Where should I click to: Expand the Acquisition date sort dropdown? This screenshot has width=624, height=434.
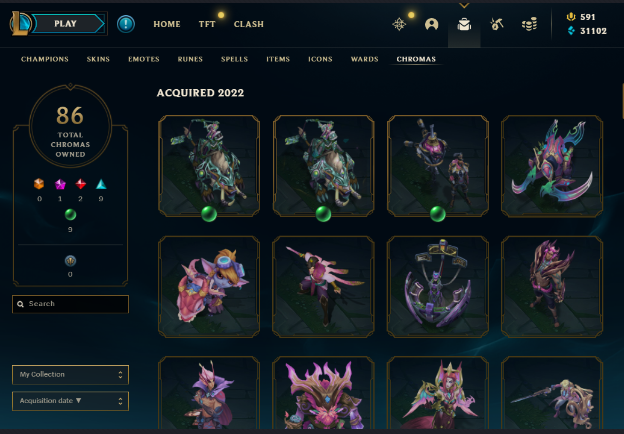(x=70, y=401)
